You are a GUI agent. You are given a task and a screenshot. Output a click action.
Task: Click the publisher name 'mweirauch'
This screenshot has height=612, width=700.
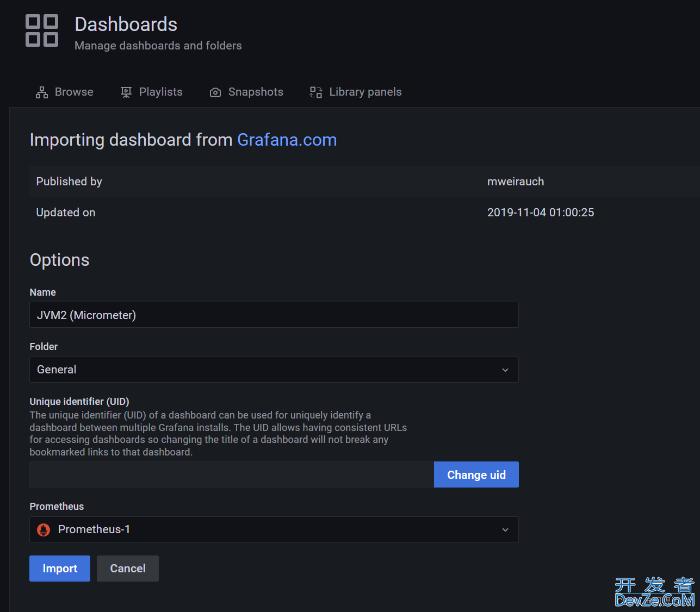point(516,182)
